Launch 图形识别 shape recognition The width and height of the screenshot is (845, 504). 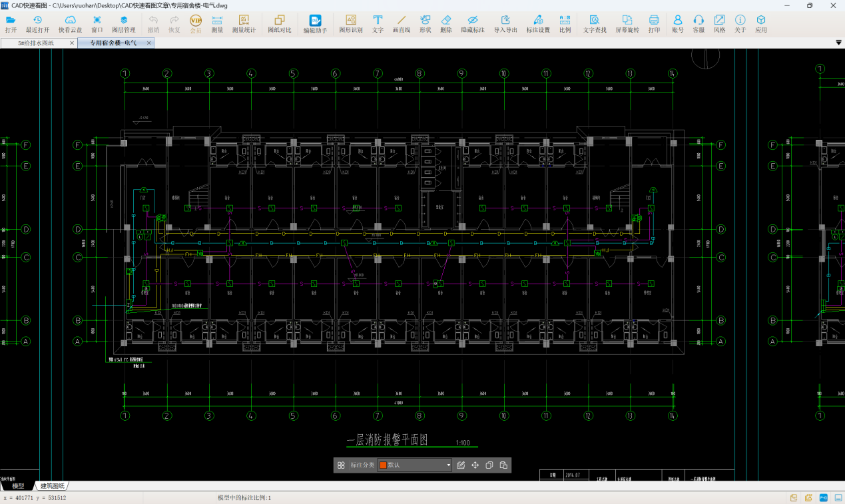351,24
